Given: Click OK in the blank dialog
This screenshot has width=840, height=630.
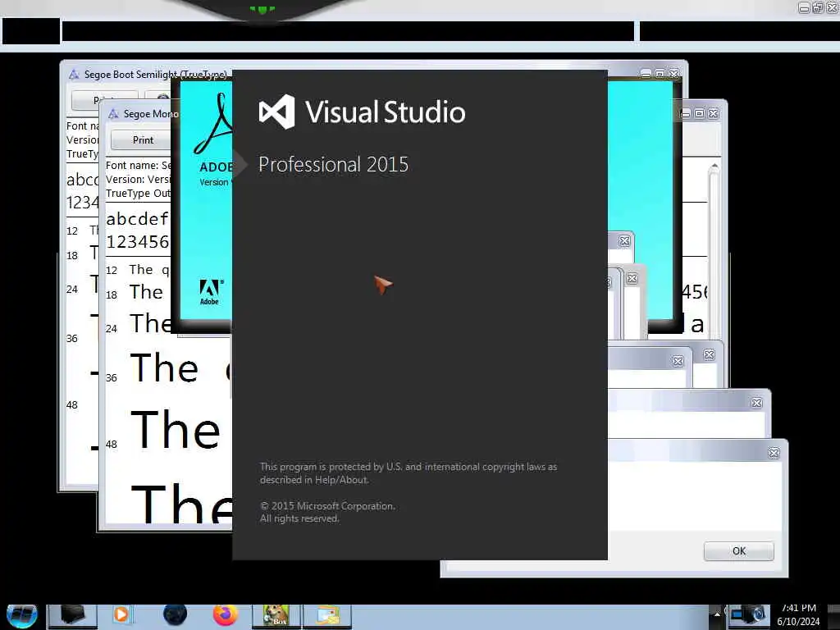Looking at the screenshot, I should pos(739,550).
